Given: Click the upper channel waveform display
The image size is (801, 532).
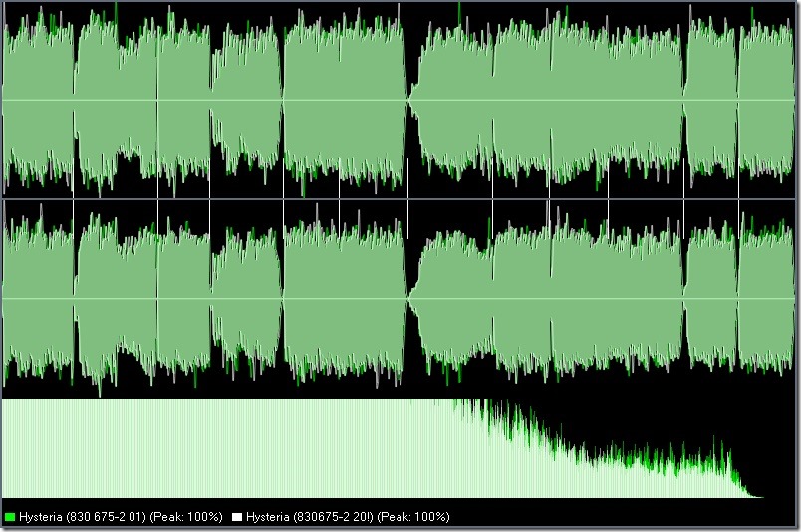Looking at the screenshot, I should click(399, 100).
